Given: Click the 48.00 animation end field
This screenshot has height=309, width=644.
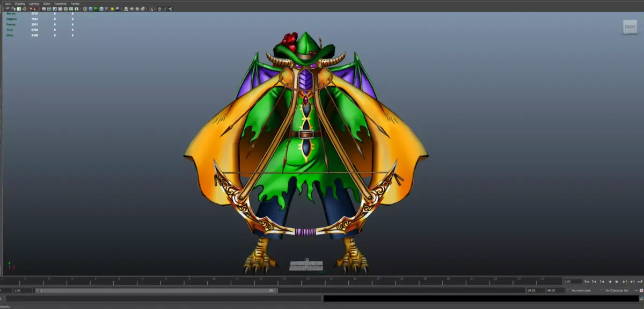Looking at the screenshot, I should (555, 290).
